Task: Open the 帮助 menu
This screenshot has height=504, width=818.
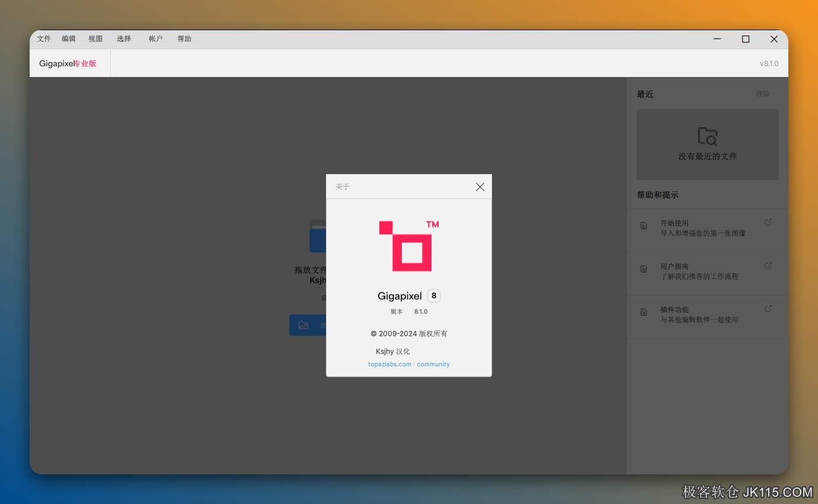Action: point(184,38)
